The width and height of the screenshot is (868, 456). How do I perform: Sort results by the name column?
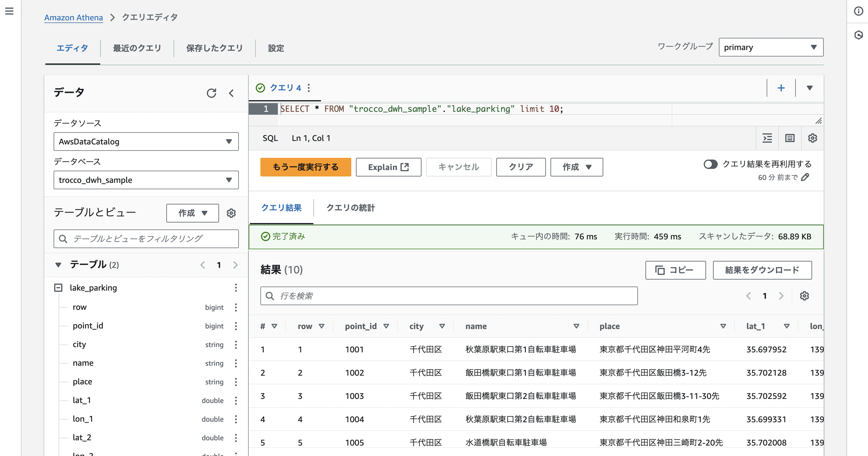(x=576, y=326)
